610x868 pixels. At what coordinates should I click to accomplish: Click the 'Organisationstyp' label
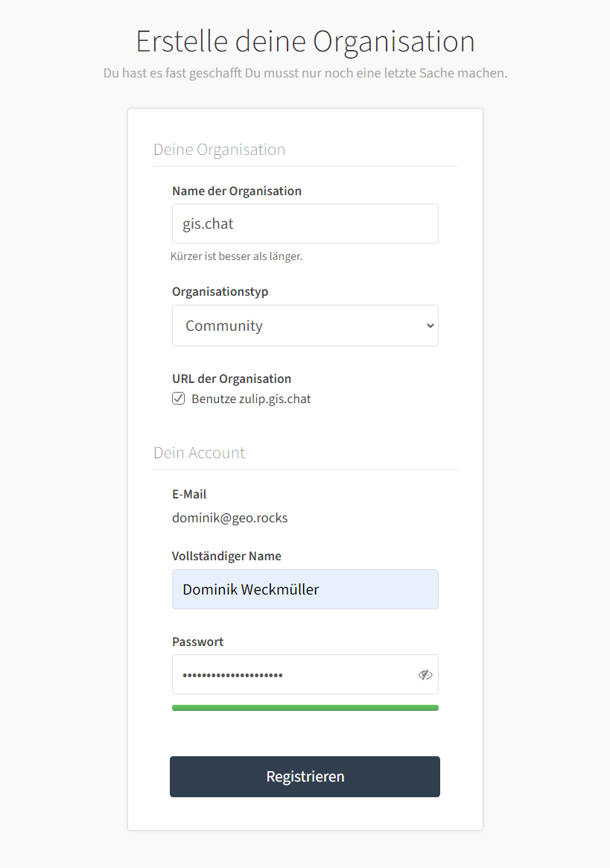click(220, 292)
